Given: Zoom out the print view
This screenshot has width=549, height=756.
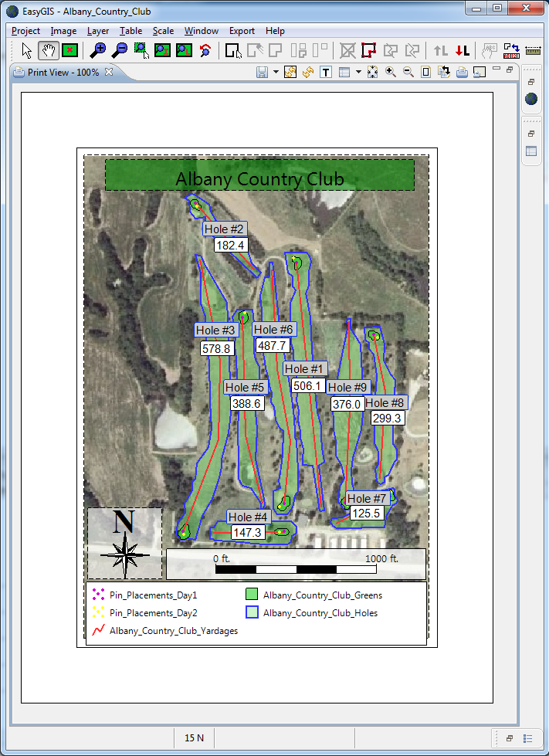Looking at the screenshot, I should click(408, 73).
